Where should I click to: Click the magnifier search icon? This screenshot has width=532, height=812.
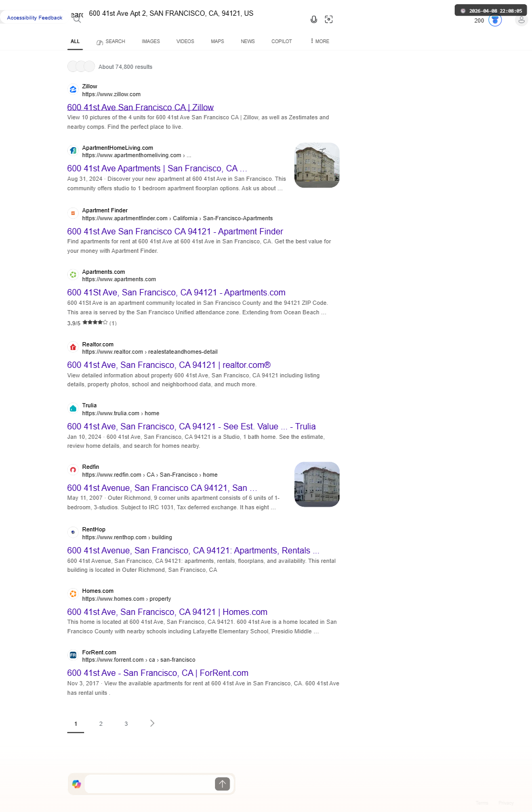tap(77, 19)
